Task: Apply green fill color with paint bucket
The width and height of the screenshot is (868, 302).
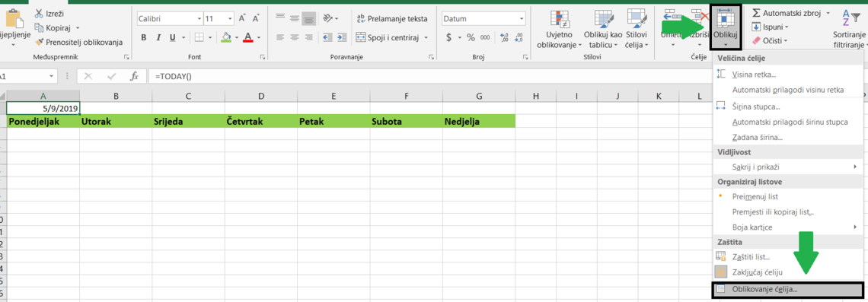Action: (x=226, y=37)
